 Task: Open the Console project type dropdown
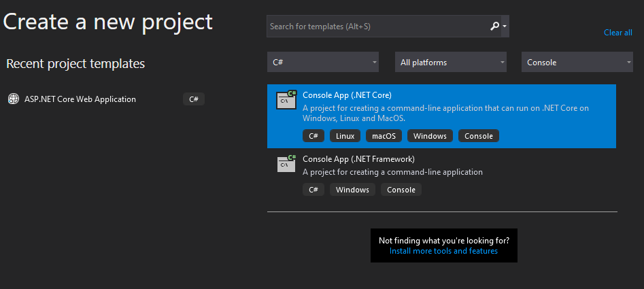(577, 63)
